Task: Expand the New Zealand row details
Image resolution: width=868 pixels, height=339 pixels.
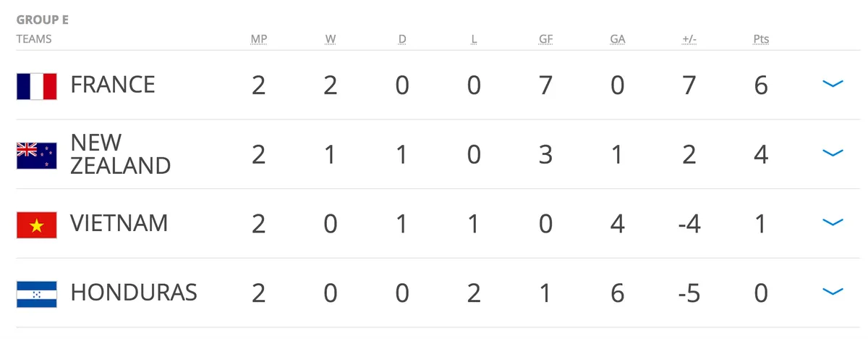Action: point(833,153)
